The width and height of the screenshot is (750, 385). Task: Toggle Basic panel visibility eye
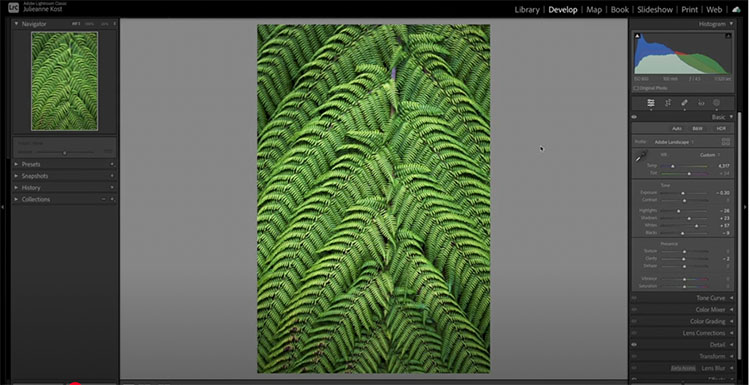634,117
